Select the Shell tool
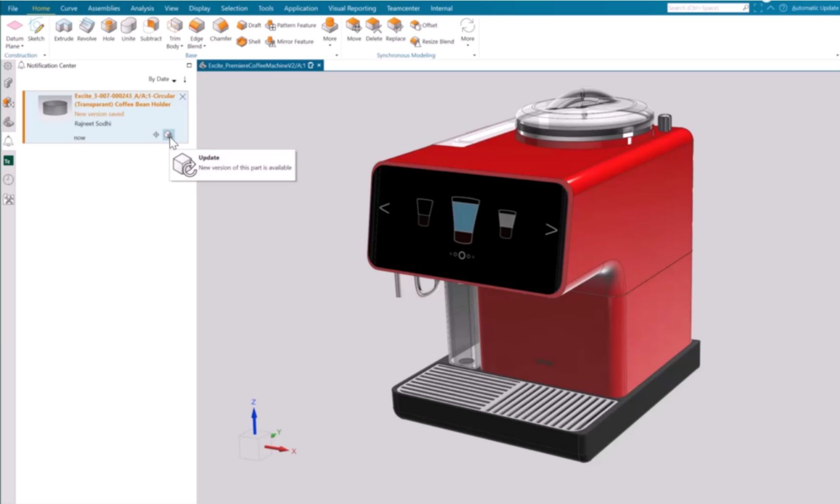 pyautogui.click(x=248, y=41)
